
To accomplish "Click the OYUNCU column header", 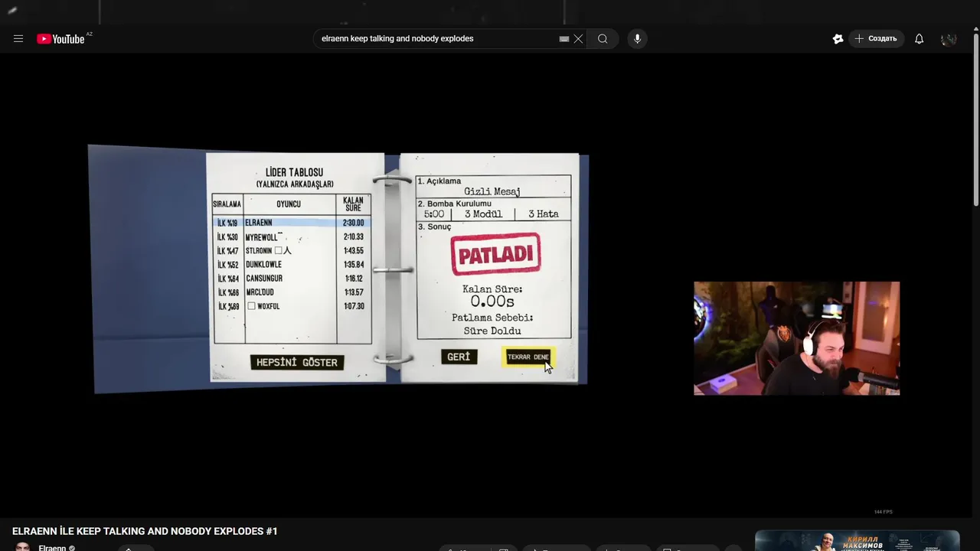I will (289, 204).
